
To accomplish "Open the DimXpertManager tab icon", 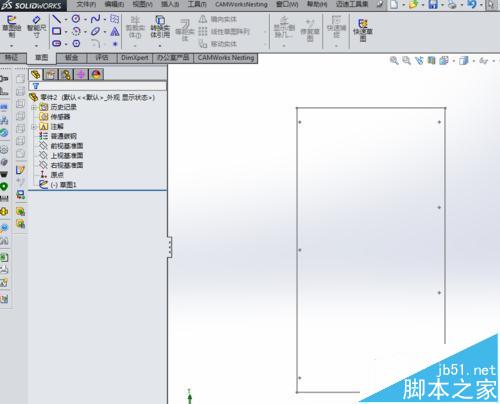I will [x=81, y=74].
